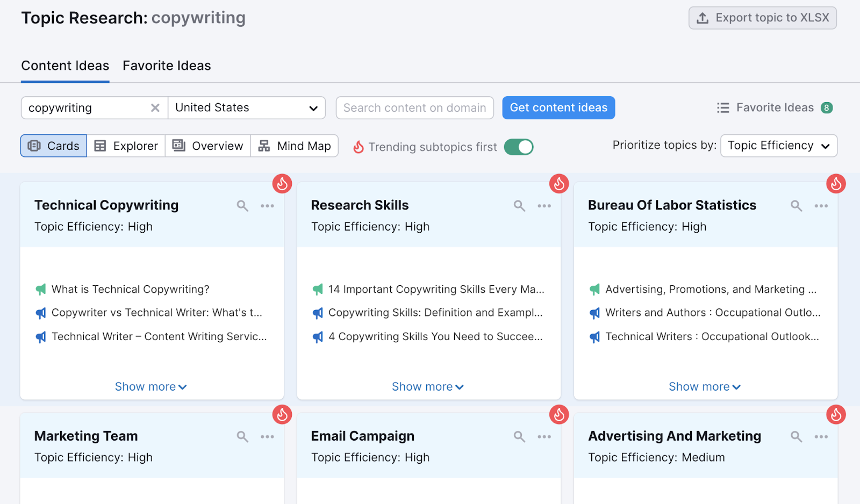This screenshot has height=504, width=860.
Task: Click the Advertising And Marketing card title
Action: click(675, 436)
